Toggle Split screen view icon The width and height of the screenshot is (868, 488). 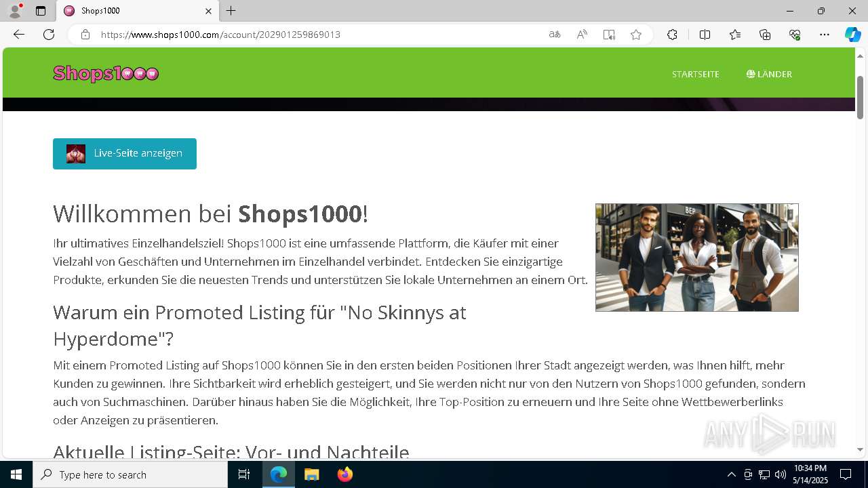tap(705, 35)
